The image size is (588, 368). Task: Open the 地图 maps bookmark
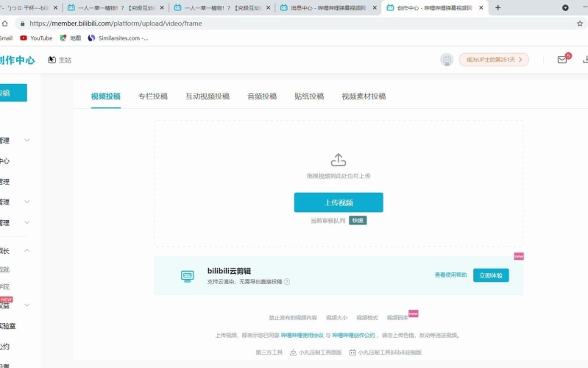coord(71,38)
